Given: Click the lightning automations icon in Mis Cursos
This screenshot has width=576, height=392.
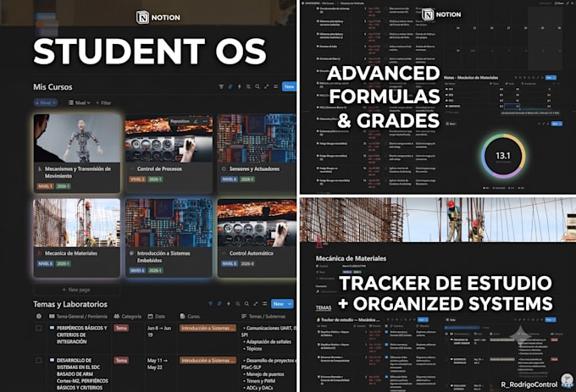Looking at the screenshot, I should coord(240,86).
